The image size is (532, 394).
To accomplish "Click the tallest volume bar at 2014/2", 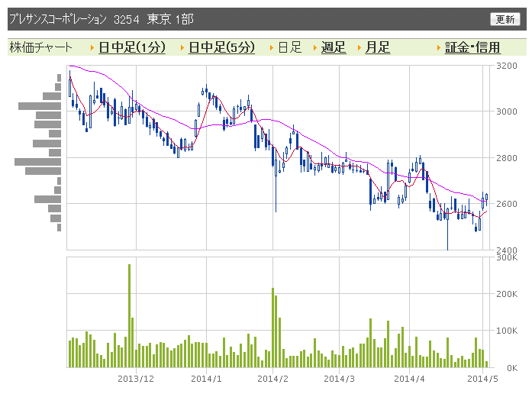I will [x=272, y=328].
